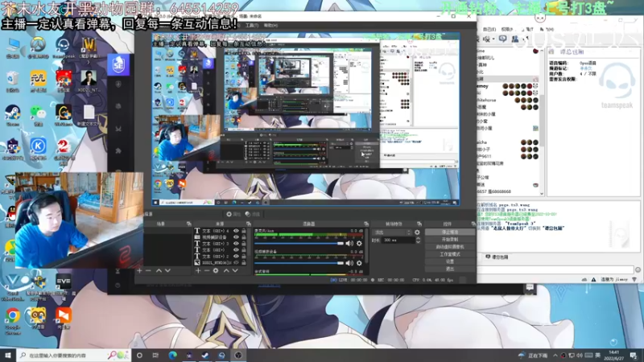Adjust transition duration stepper arrows
Screen dimensions: 644x362
point(418,240)
